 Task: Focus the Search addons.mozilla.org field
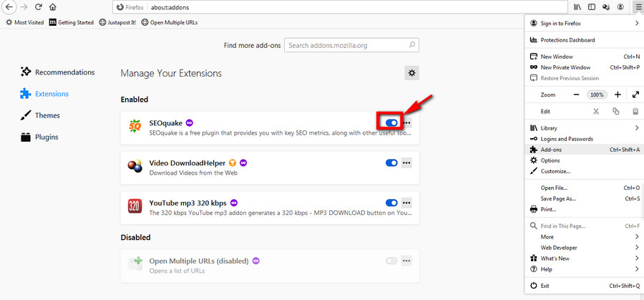tap(351, 45)
